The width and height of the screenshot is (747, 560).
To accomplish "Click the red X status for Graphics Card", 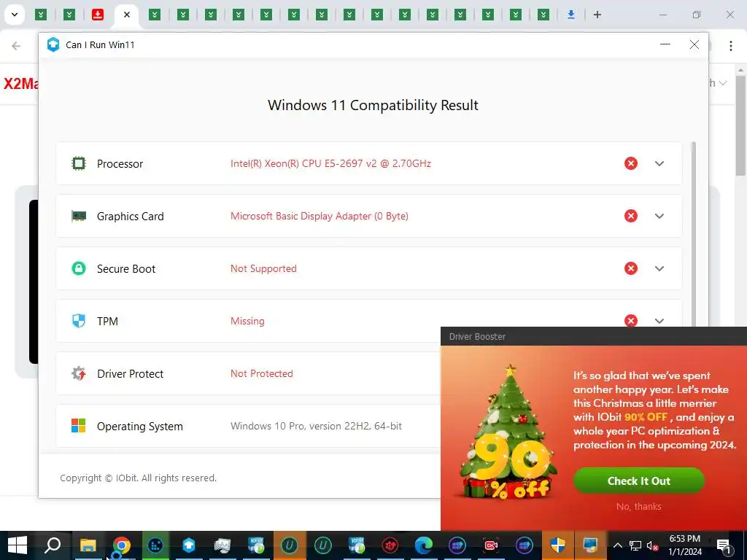I will [x=631, y=216].
